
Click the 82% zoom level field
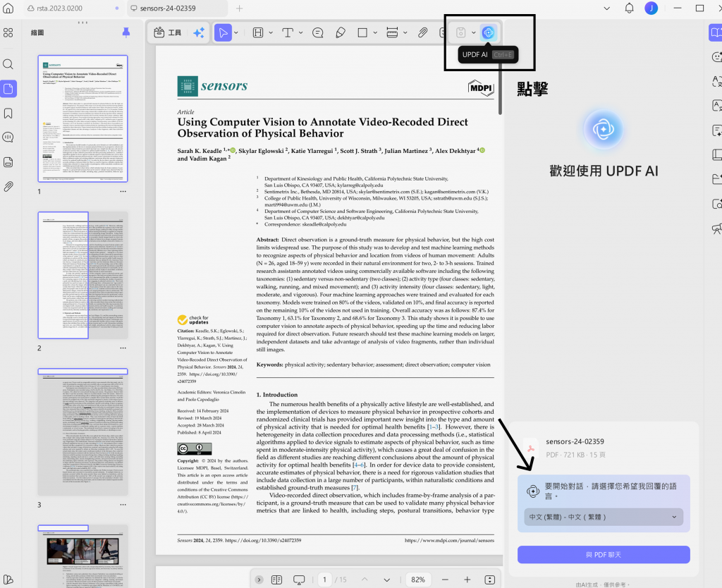pyautogui.click(x=418, y=580)
